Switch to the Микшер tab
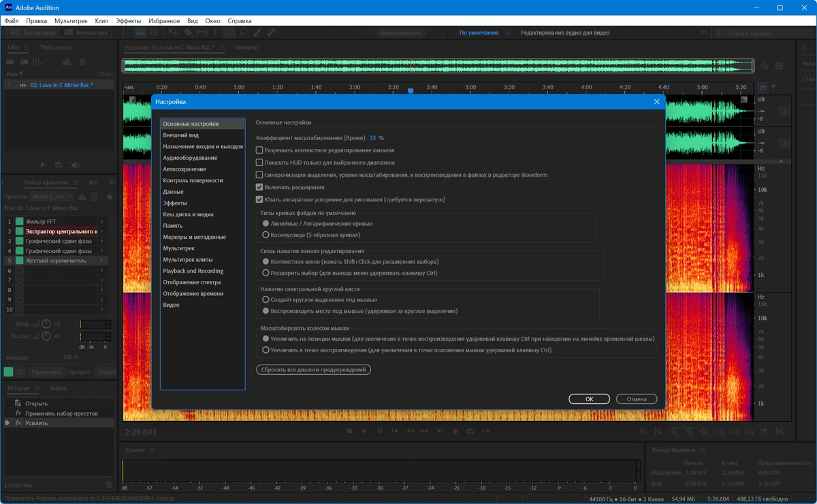The width and height of the screenshot is (817, 504). pos(247,48)
